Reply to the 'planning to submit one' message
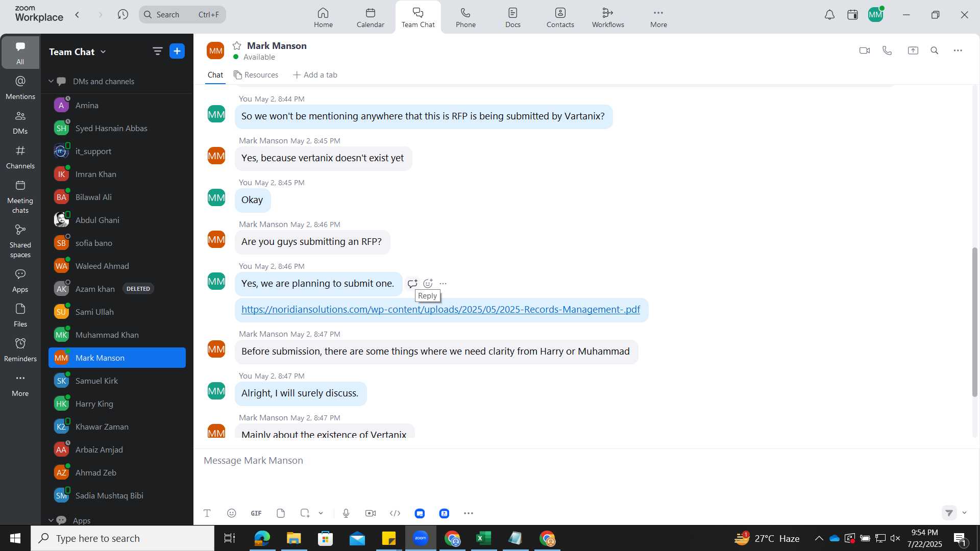The width and height of the screenshot is (980, 551). click(x=412, y=283)
